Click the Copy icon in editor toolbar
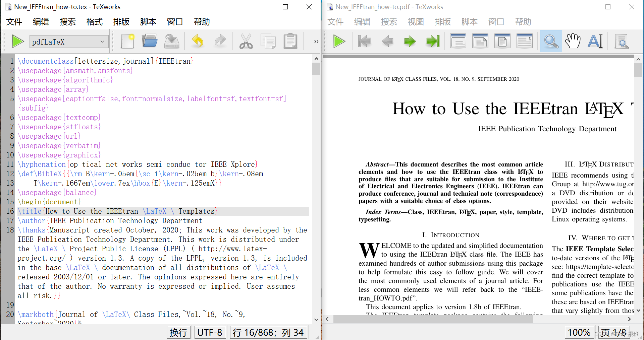Viewport: 644px width, 340px height. 268,42
